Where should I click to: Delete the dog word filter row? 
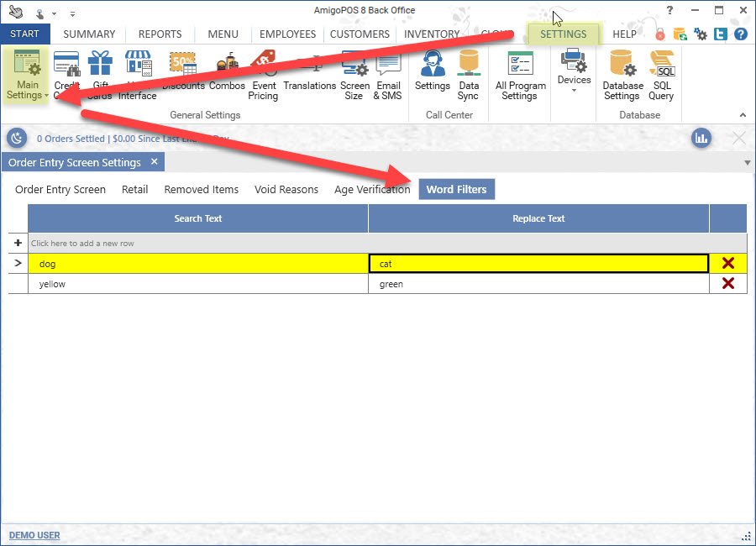pos(727,263)
